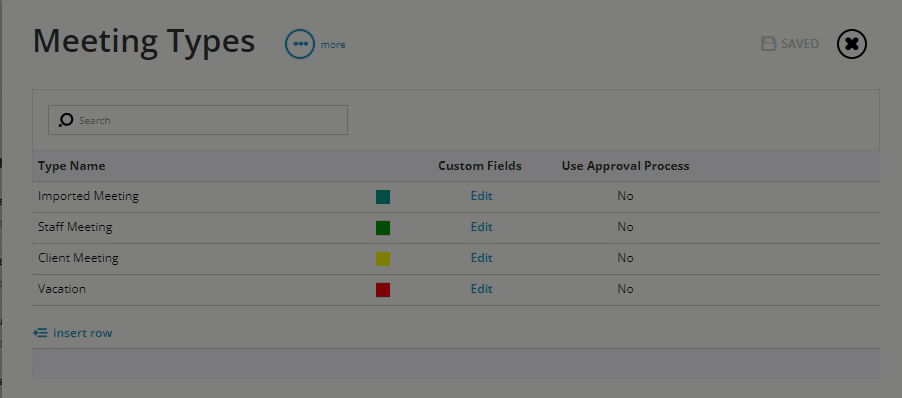This screenshot has height=398, width=902.
Task: Open the yellow swatch for Client Meeting
Action: 383,259
